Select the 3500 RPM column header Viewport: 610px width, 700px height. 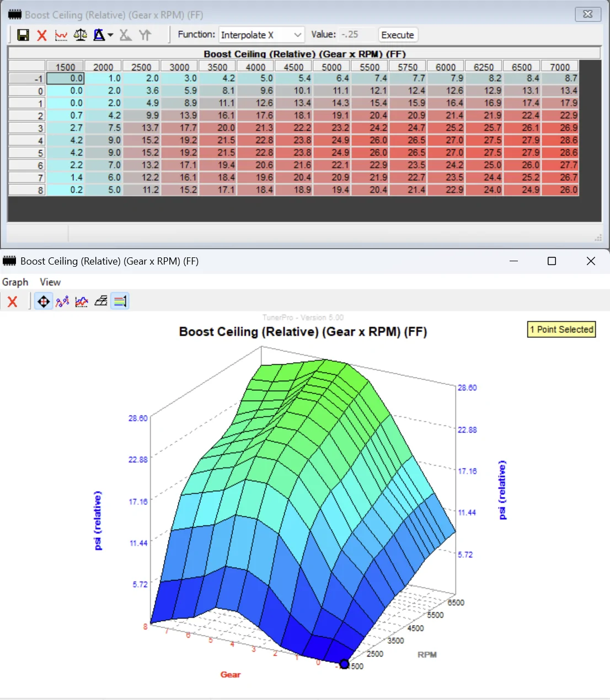pyautogui.click(x=217, y=67)
